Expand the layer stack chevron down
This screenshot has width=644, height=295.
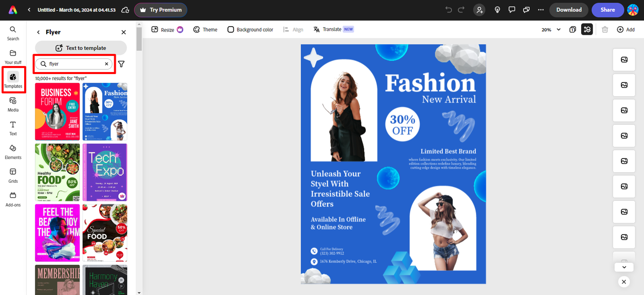tap(624, 267)
